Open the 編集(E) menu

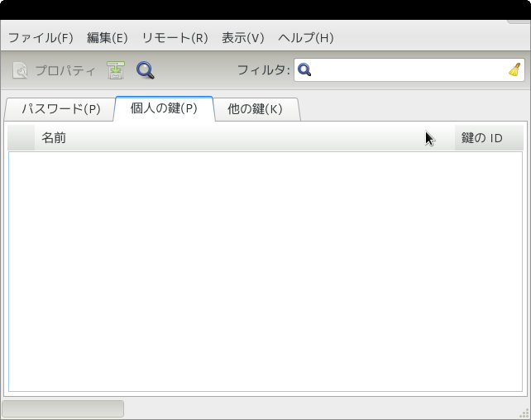tap(108, 37)
